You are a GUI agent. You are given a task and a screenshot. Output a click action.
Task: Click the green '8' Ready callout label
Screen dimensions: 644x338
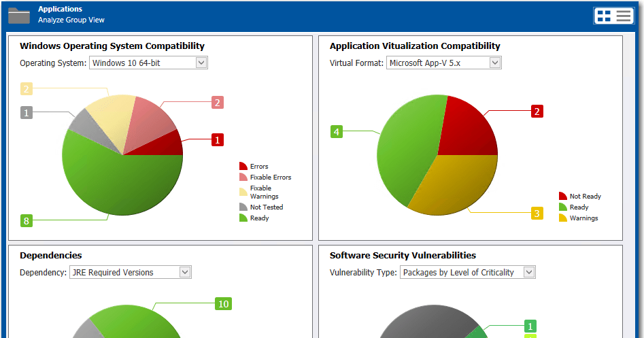coord(27,221)
